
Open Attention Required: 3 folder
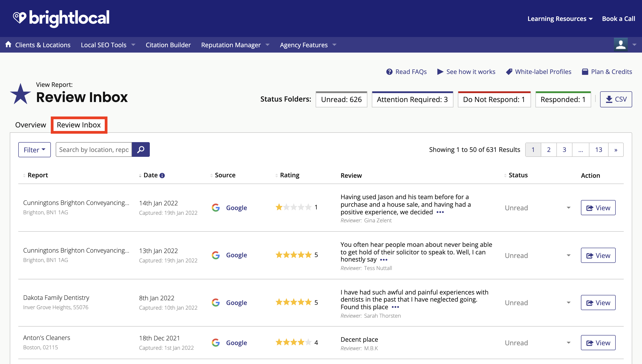(x=412, y=99)
